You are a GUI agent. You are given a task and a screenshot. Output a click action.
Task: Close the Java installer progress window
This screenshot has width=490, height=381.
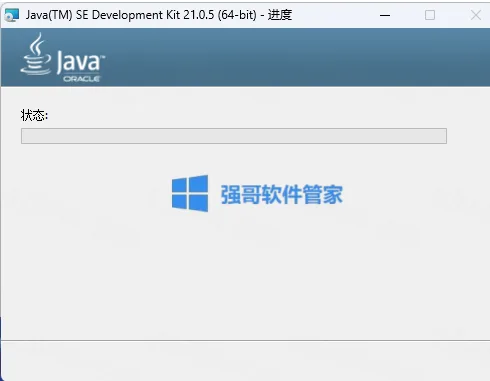(476, 15)
